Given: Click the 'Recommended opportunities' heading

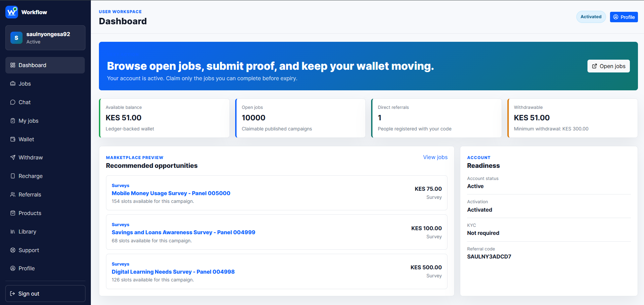Looking at the screenshot, I should [x=152, y=165].
